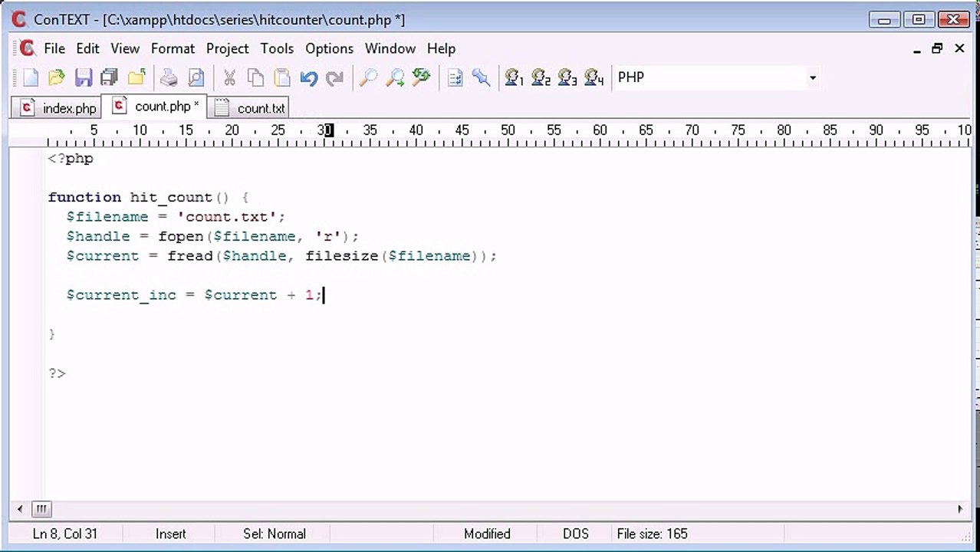Click on 'function hit_count()' code line
This screenshot has width=980, height=552.
click(148, 197)
